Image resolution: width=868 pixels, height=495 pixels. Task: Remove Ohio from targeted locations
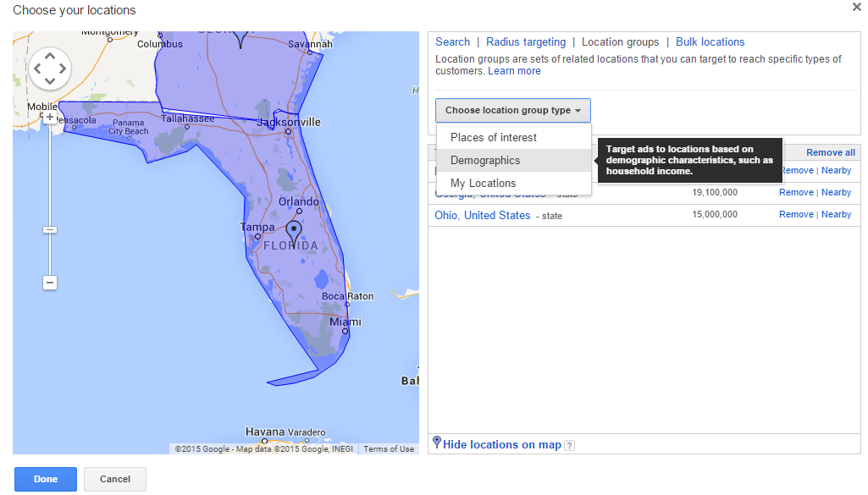pyautogui.click(x=796, y=215)
